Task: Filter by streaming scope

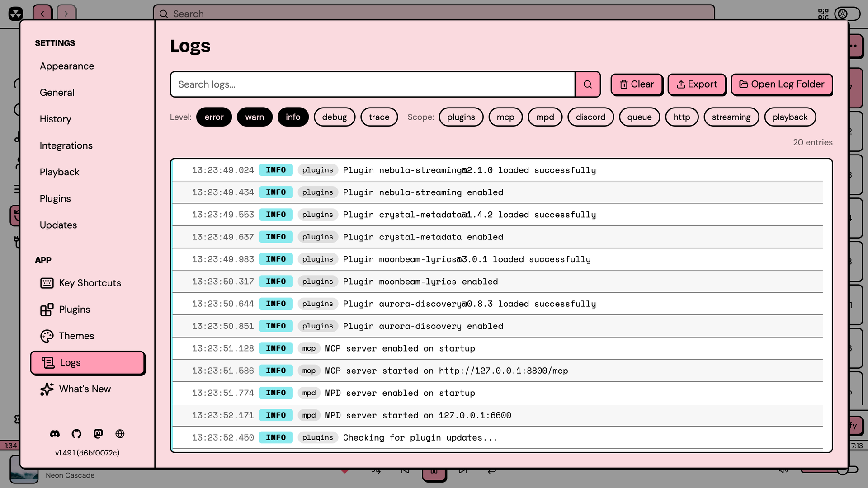Action: tap(731, 117)
